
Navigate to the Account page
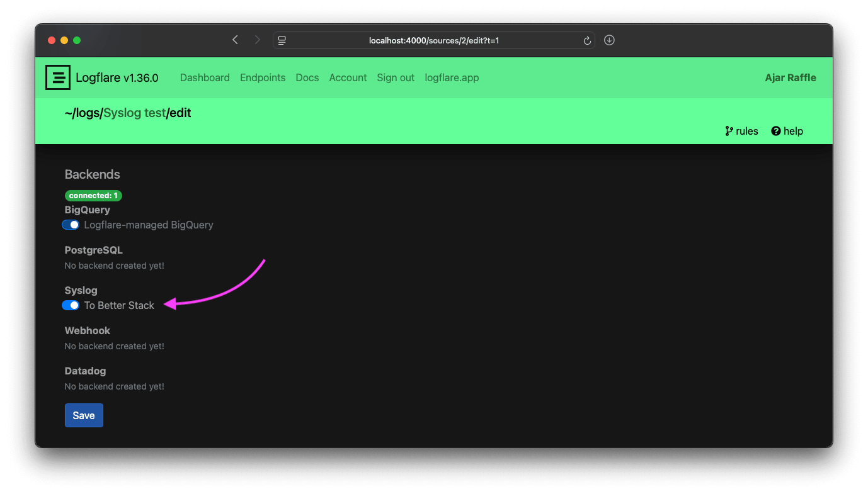click(x=348, y=77)
